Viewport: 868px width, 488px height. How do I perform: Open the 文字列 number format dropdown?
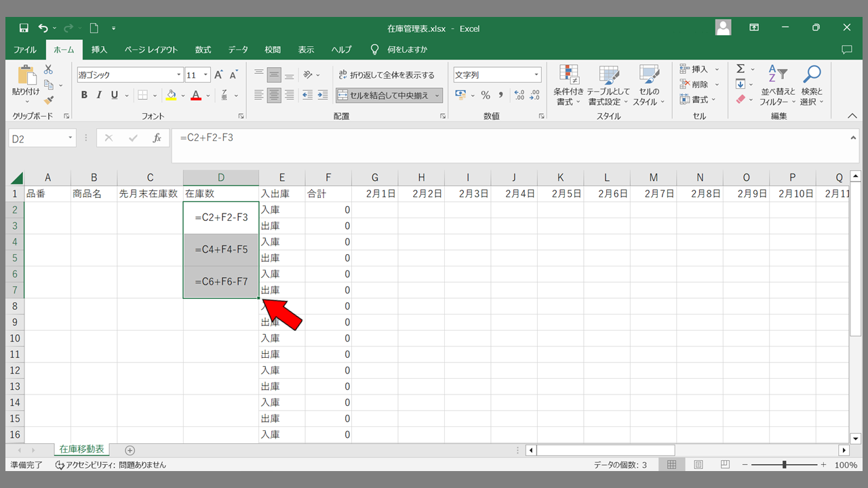pyautogui.click(x=536, y=75)
